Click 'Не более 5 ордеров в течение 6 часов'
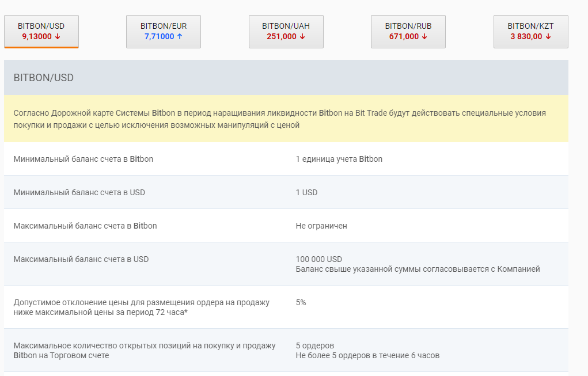The image size is (588, 376). (367, 355)
